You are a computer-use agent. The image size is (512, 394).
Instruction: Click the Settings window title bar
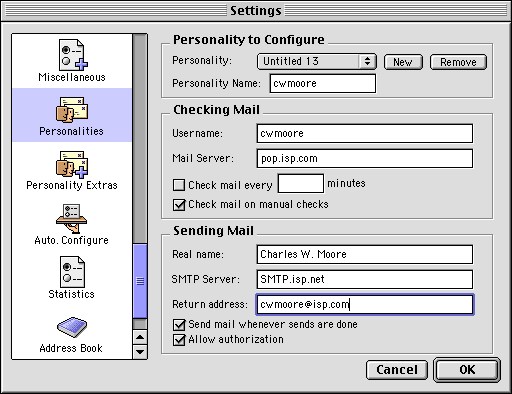point(256,11)
